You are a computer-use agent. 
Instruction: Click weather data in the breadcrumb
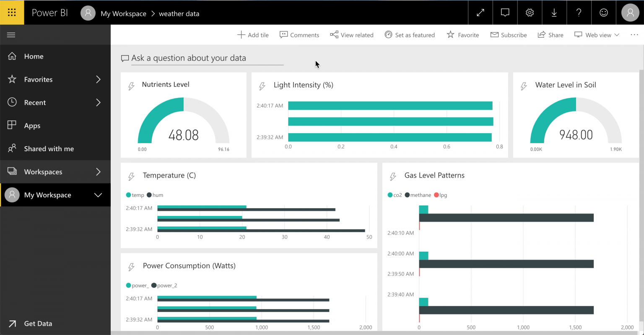coord(179,13)
